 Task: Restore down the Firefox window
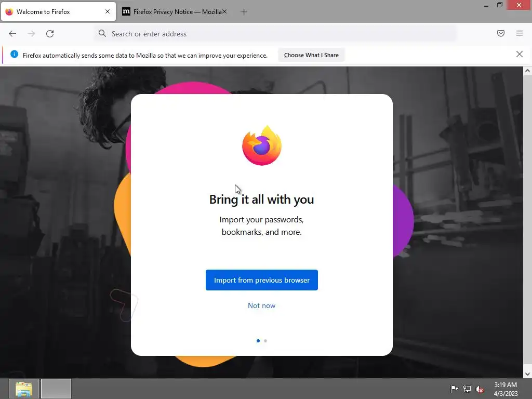499,5
